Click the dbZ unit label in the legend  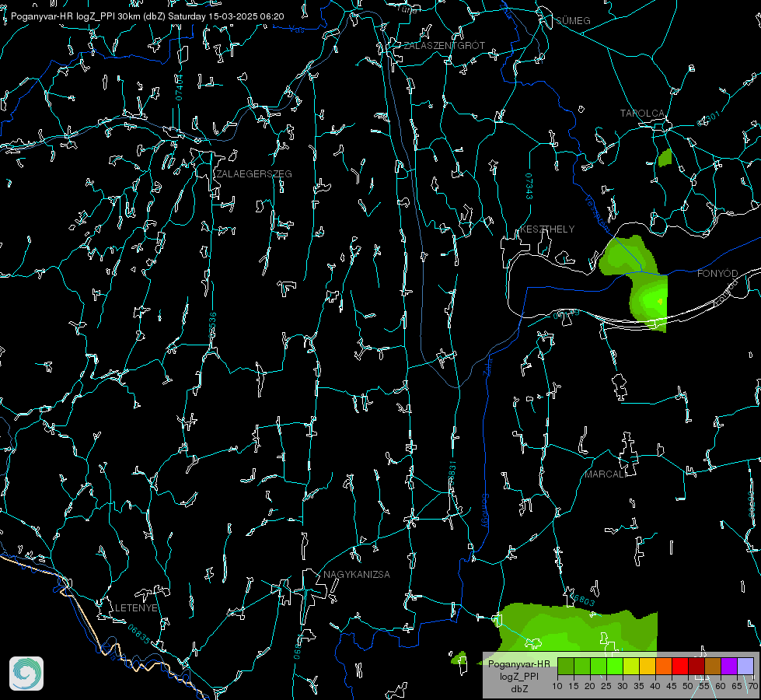pos(518,689)
